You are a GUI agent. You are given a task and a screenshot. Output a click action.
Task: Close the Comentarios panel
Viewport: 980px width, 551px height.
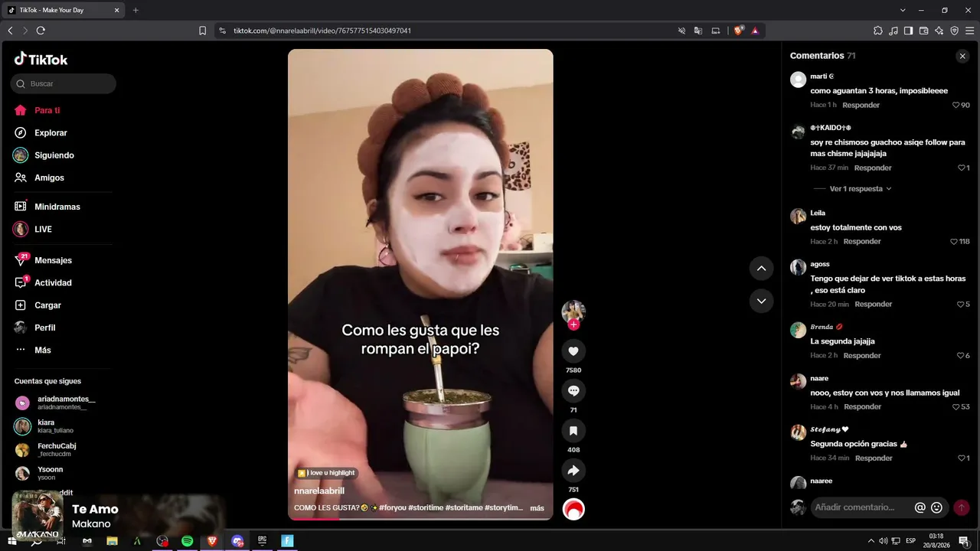pyautogui.click(x=962, y=56)
